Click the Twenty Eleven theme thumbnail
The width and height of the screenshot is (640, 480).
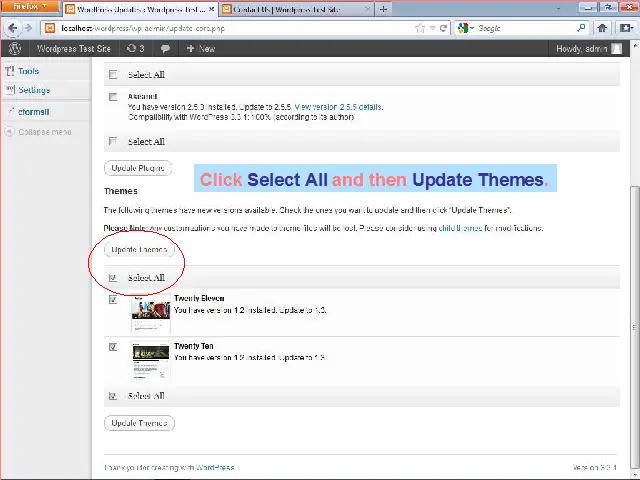point(150,314)
